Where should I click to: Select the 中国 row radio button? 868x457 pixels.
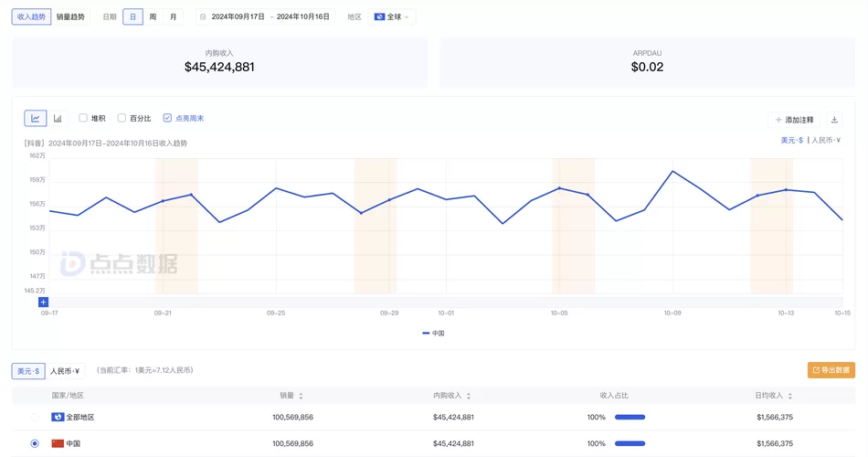(35, 443)
